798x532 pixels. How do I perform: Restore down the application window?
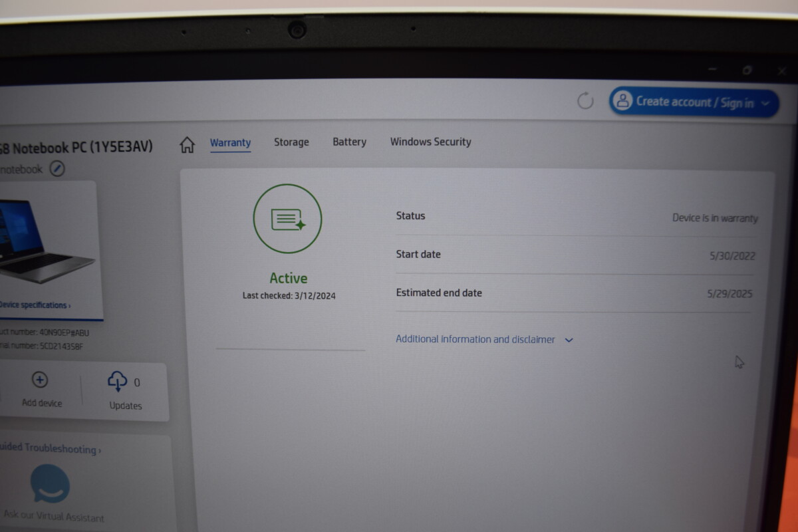pos(747,70)
